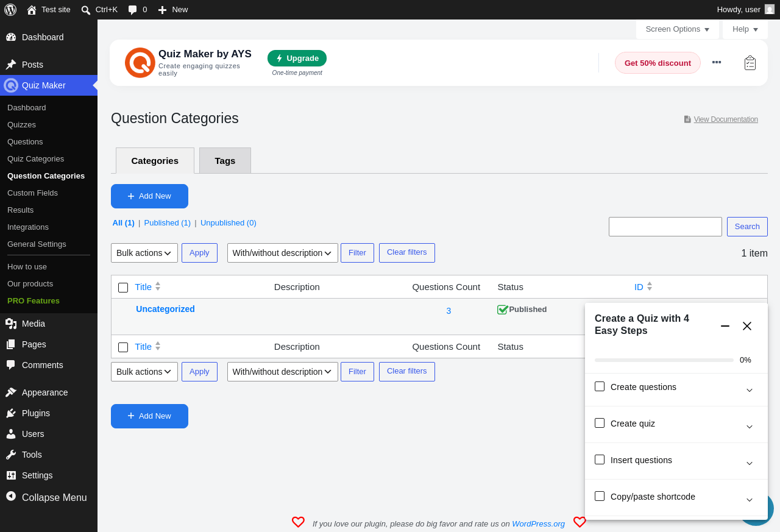Minimize the Create a Quiz panel

click(x=725, y=326)
